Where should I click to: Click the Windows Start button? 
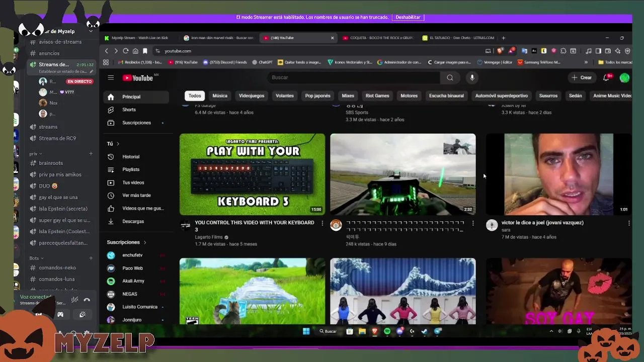[x=306, y=331]
